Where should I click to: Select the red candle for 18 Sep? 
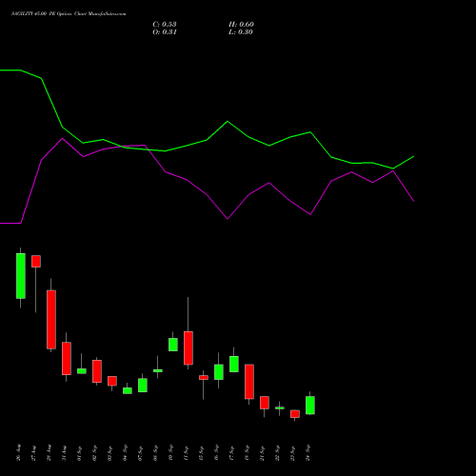coord(249,382)
